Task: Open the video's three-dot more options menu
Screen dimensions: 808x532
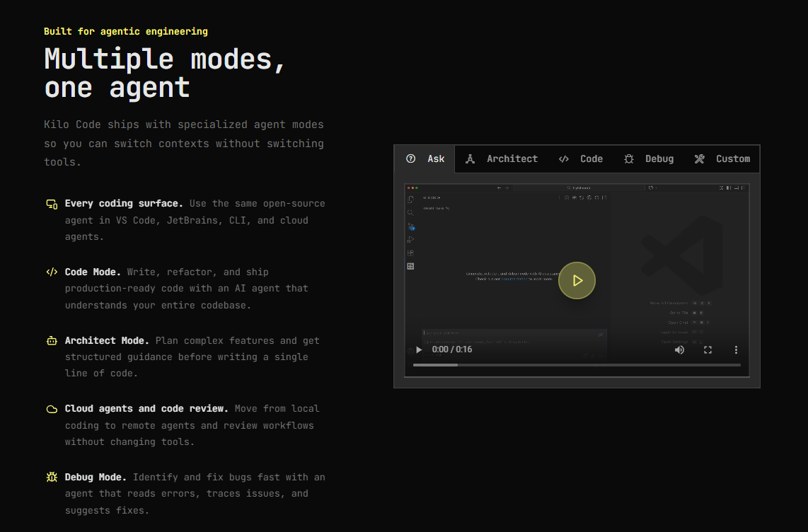Action: pos(736,349)
